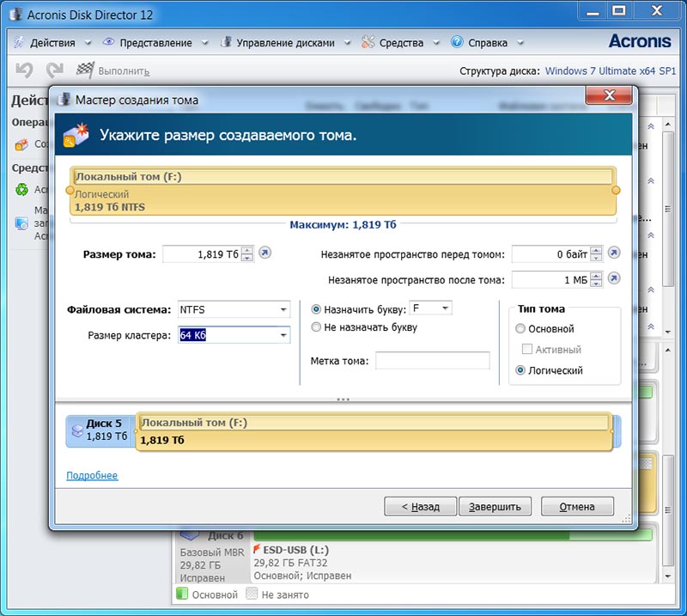Click the green Основной legend swatch
Viewport: 687px width, 616px height.
[181, 594]
